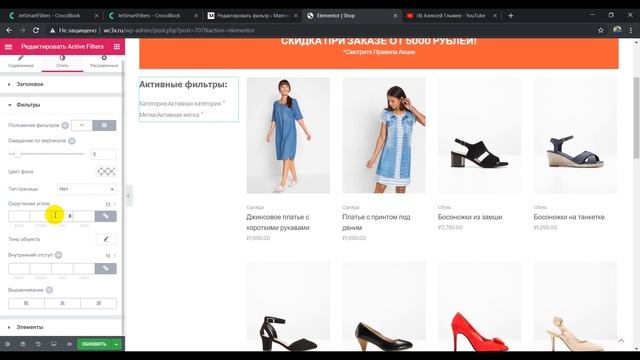This screenshot has height=360, width=640.
Task: Open Elementor page settings gear
Action: coord(7,344)
